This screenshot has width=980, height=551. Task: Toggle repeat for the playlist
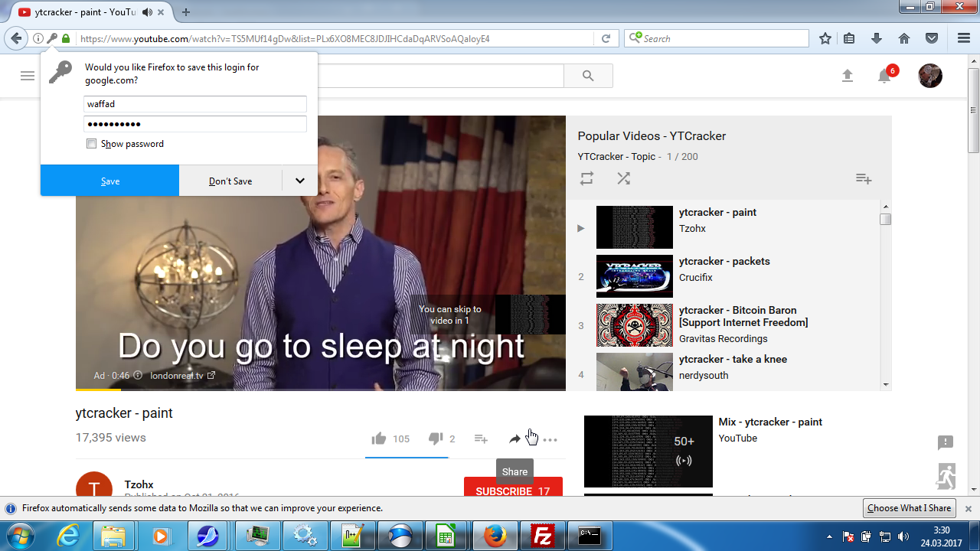(x=586, y=178)
